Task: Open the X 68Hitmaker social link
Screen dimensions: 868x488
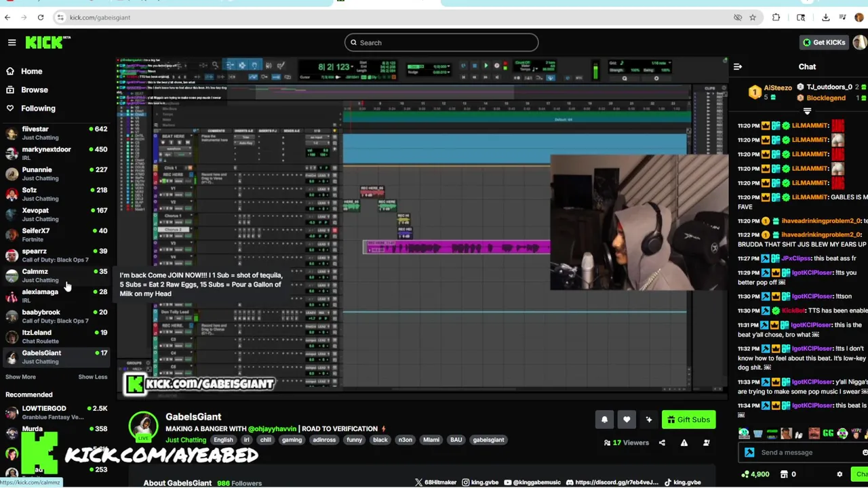Action: 436,483
